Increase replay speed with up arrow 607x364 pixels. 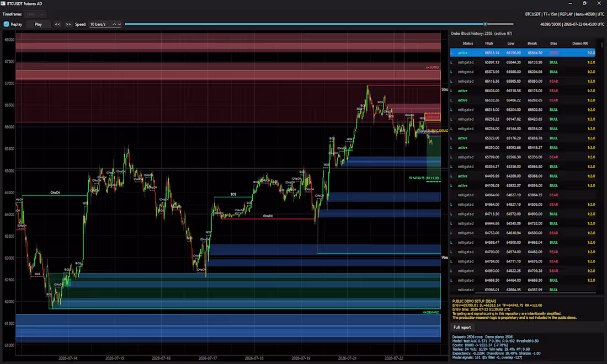[114, 24]
